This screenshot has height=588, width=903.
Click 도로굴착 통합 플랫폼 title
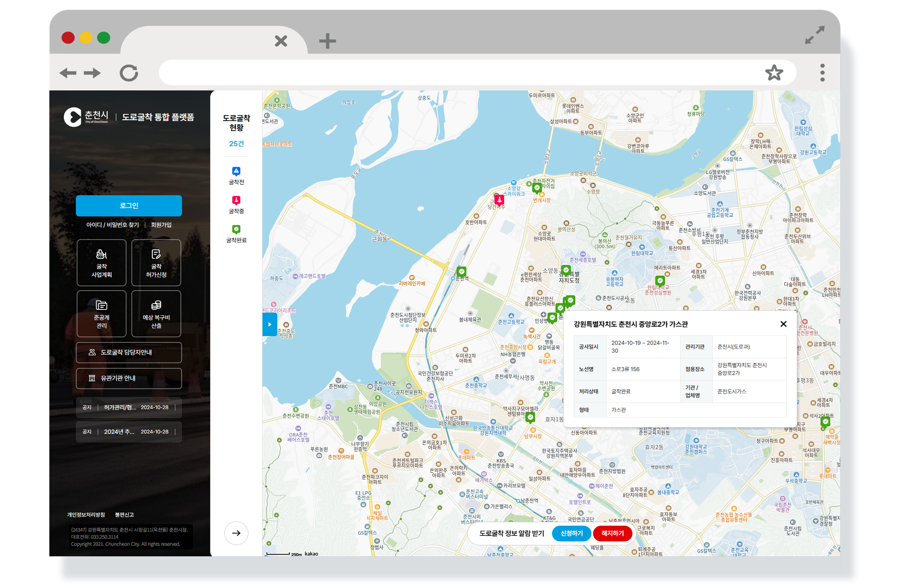tap(158, 117)
